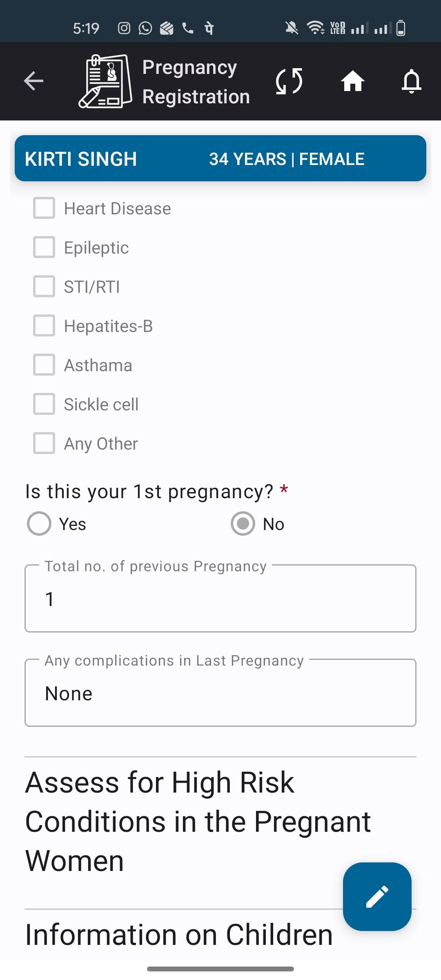Tick the STI/RTI checkbox
The height and width of the screenshot is (980, 441).
(44, 287)
